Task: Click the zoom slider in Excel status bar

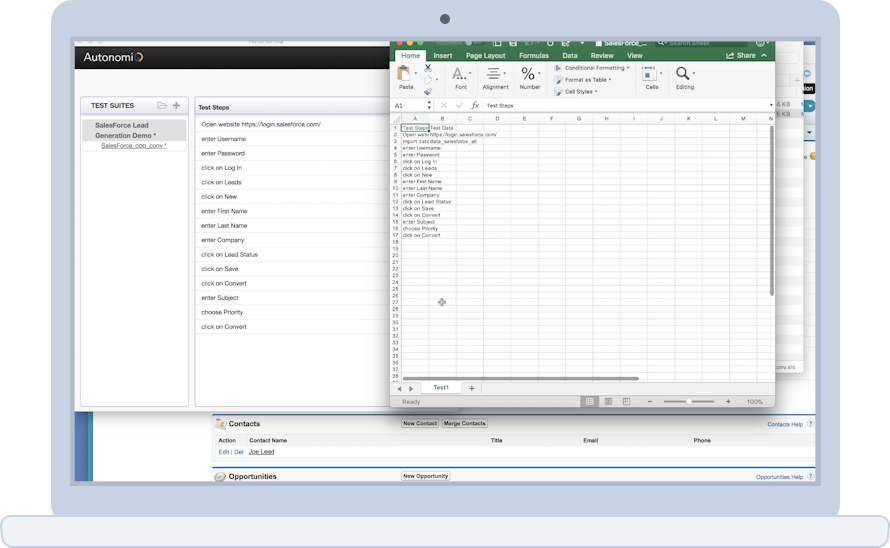Action: pyautogui.click(x=689, y=401)
